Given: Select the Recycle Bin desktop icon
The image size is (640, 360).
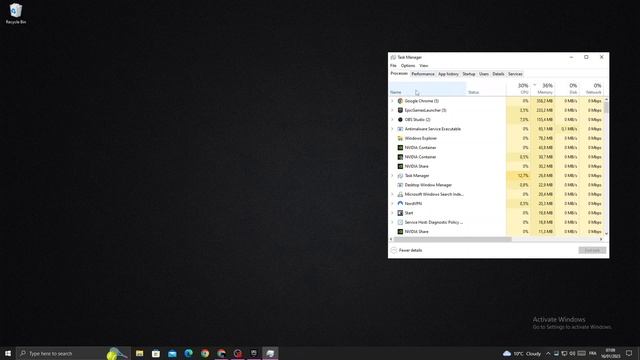Looking at the screenshot, I should [x=16, y=13].
